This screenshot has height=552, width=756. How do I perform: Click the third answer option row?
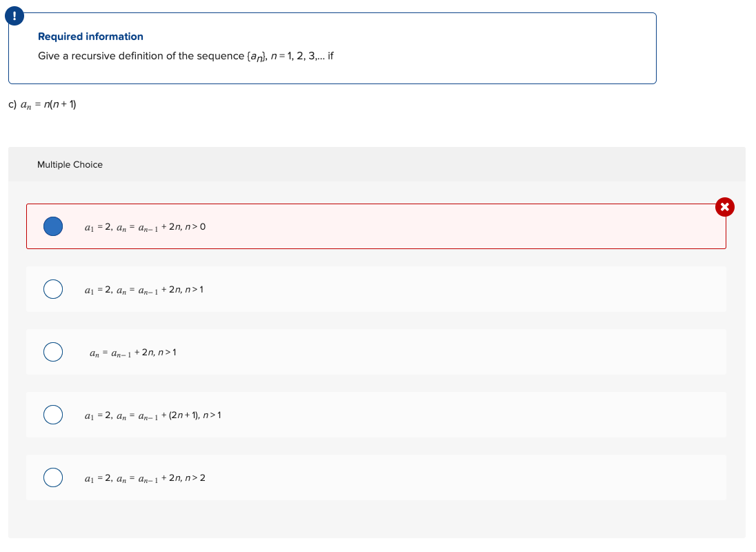[376, 351]
